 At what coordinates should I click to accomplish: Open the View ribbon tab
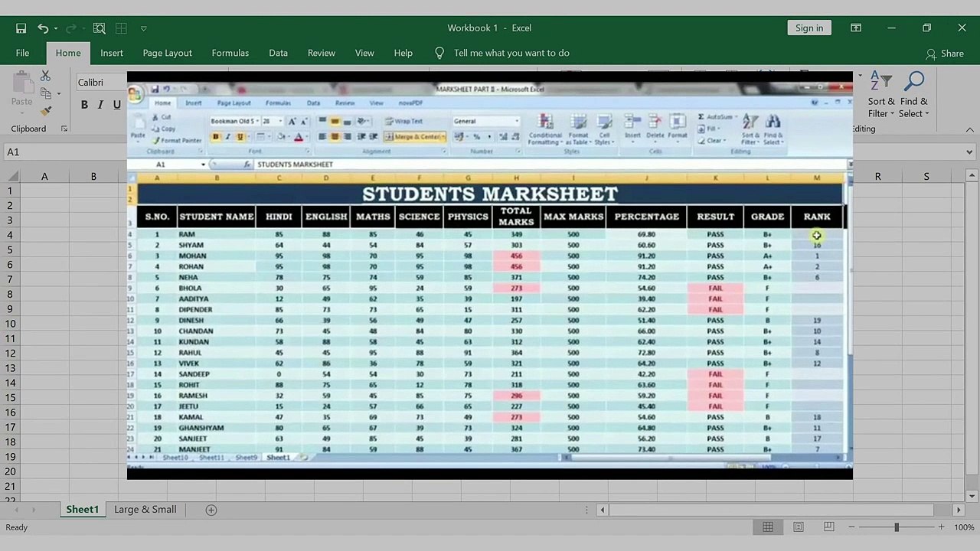pyautogui.click(x=364, y=53)
